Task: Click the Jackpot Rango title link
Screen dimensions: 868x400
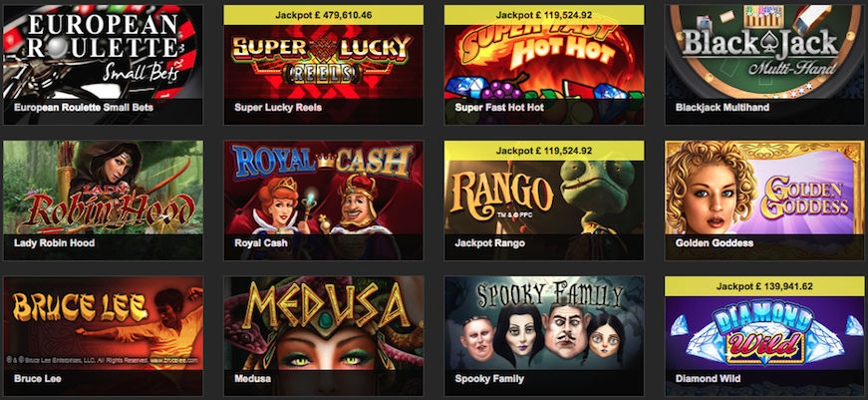Action: point(490,243)
